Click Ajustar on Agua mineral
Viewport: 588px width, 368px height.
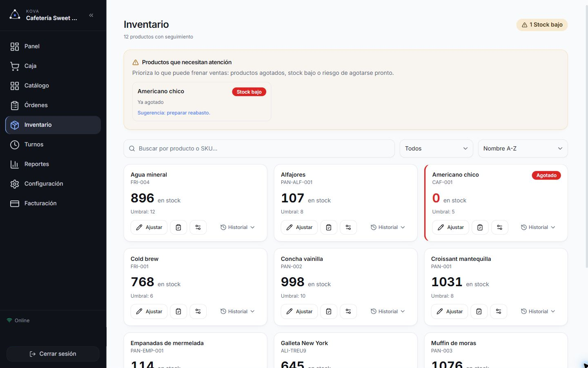tap(149, 227)
